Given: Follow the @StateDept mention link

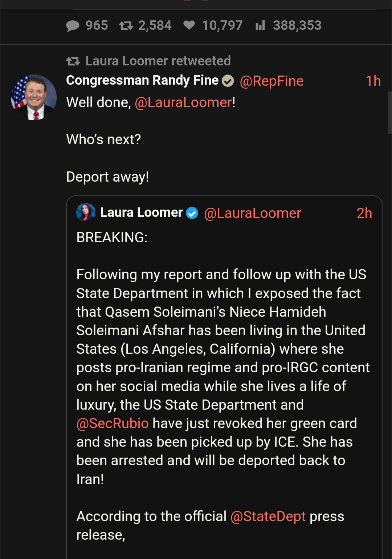Looking at the screenshot, I should (268, 516).
